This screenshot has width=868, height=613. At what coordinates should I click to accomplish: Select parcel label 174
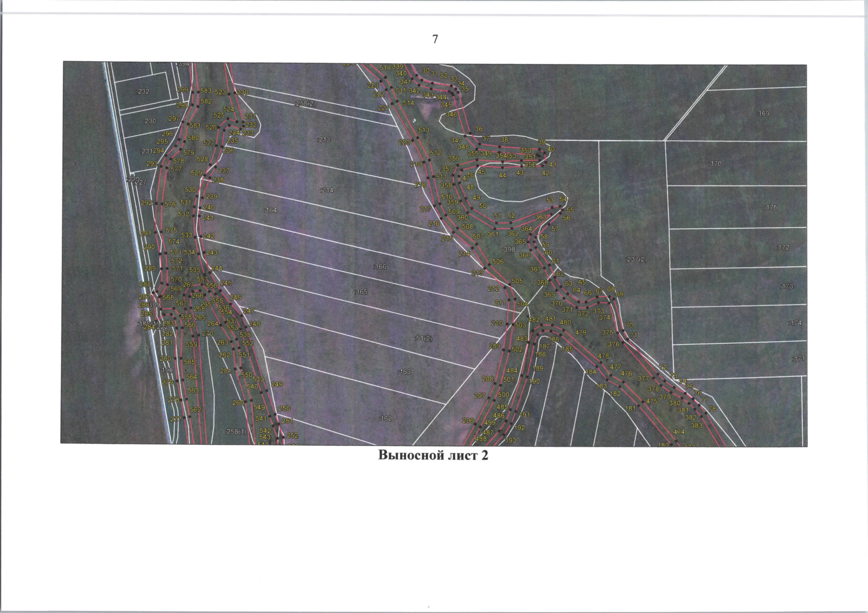click(x=795, y=323)
